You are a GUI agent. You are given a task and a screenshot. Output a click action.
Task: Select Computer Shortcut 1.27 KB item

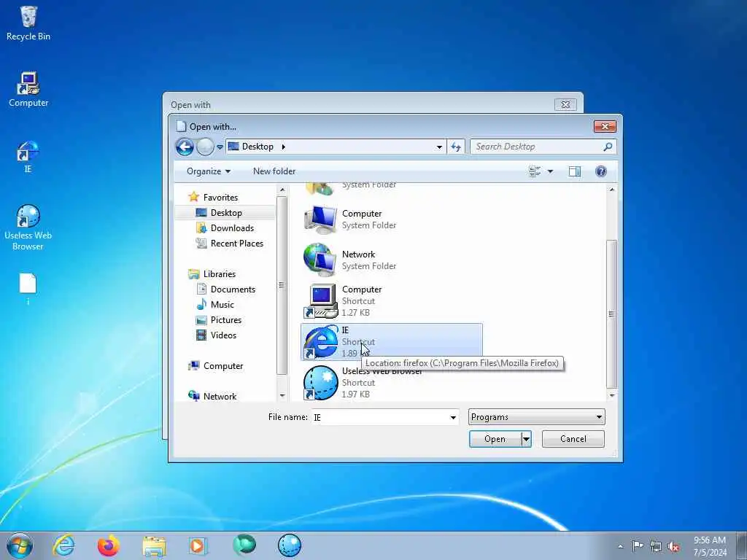click(x=392, y=301)
